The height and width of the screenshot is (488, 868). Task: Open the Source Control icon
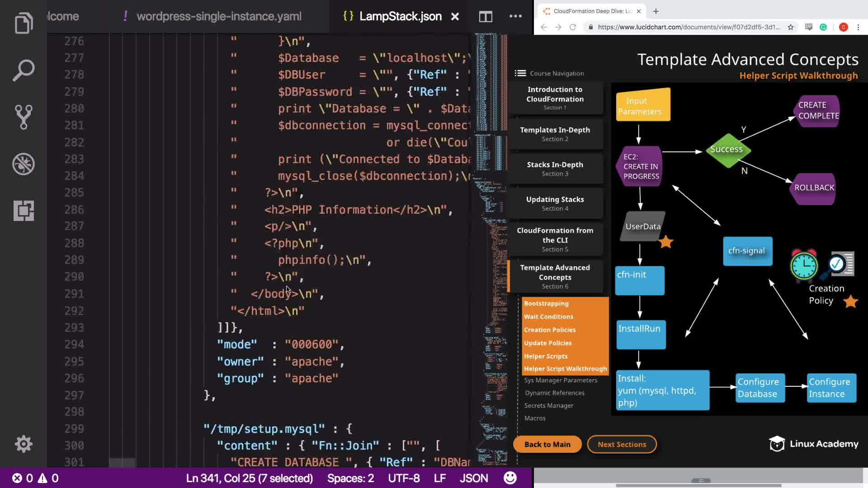click(24, 117)
